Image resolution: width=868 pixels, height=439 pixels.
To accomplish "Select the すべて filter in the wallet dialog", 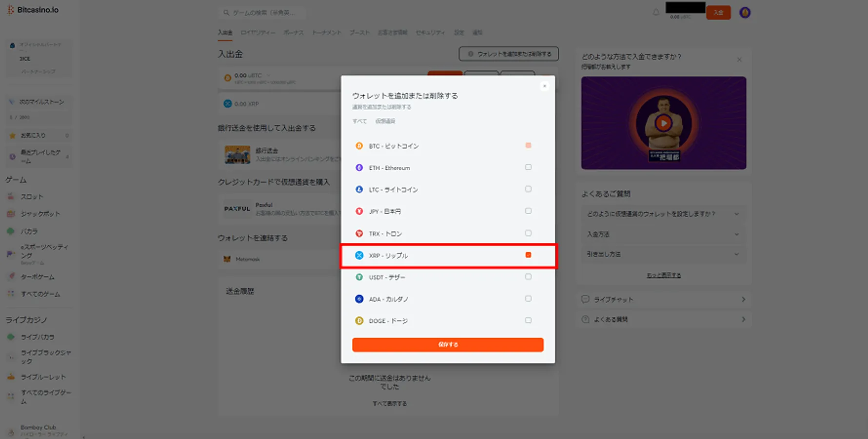I will pyautogui.click(x=359, y=121).
